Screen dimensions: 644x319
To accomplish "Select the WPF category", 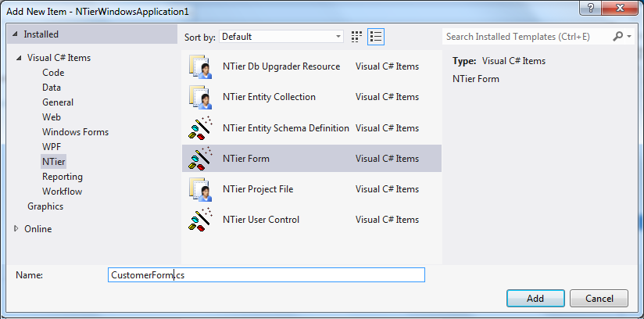I will (x=52, y=147).
